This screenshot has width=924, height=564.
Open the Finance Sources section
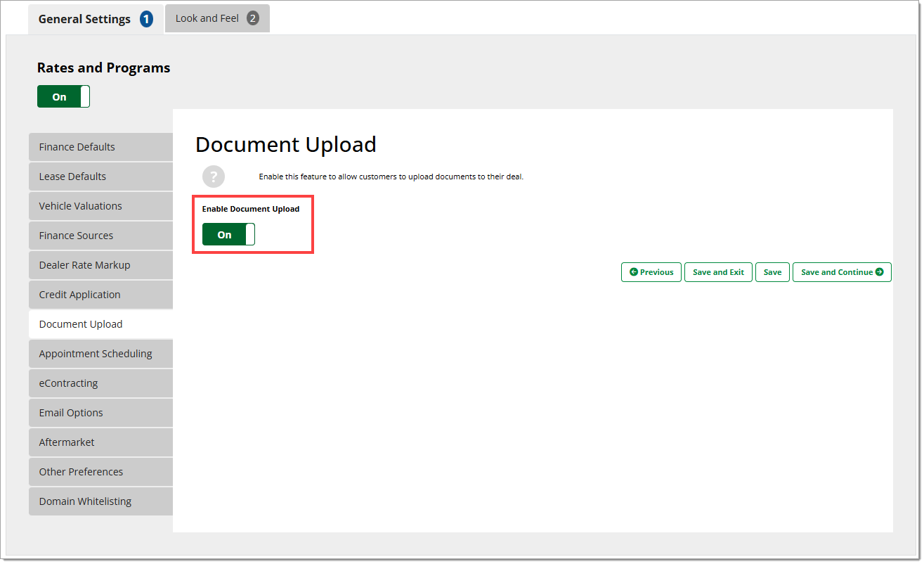(x=100, y=236)
